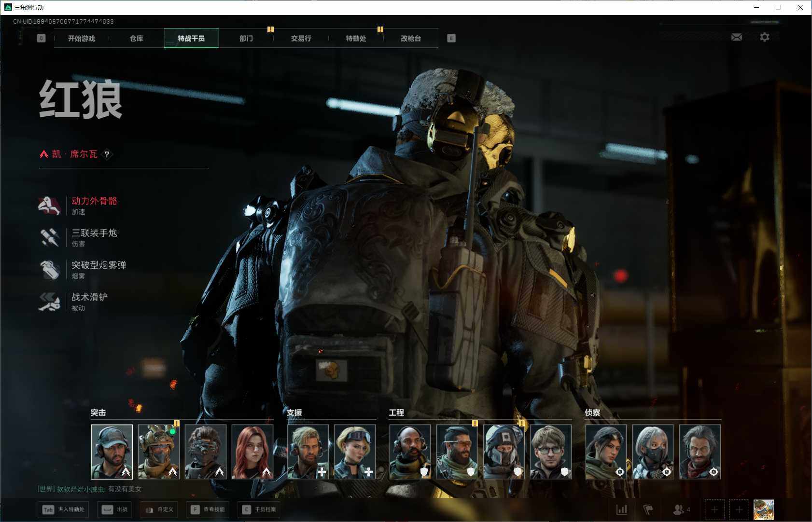
Task: Click the 凯·席尔瓦 real-name text
Action: point(74,154)
